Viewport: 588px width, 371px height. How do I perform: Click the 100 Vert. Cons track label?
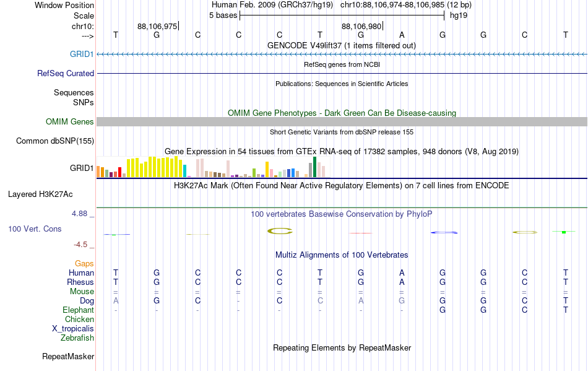[x=35, y=229]
